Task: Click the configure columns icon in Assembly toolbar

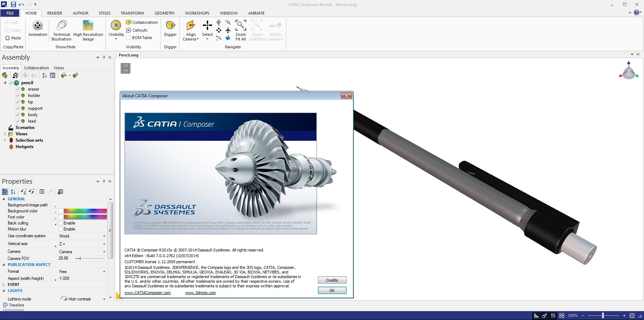Action: pyautogui.click(x=53, y=75)
